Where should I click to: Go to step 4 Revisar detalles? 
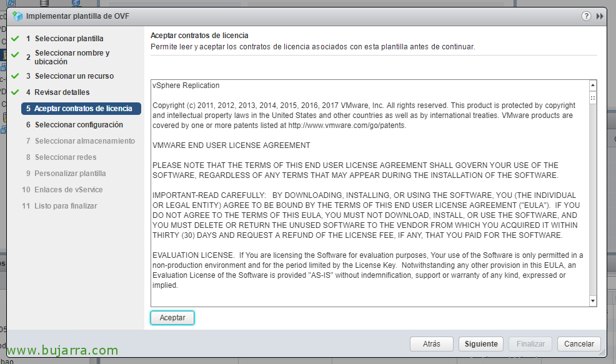click(57, 92)
